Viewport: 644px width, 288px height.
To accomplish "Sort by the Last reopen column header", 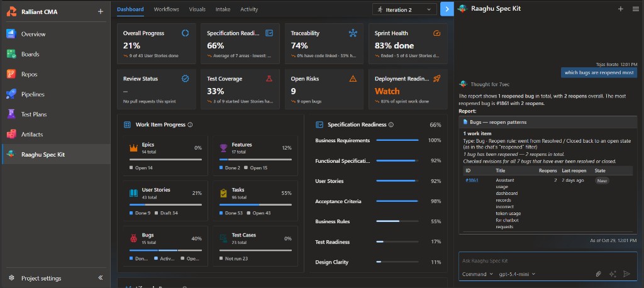I will click(574, 170).
